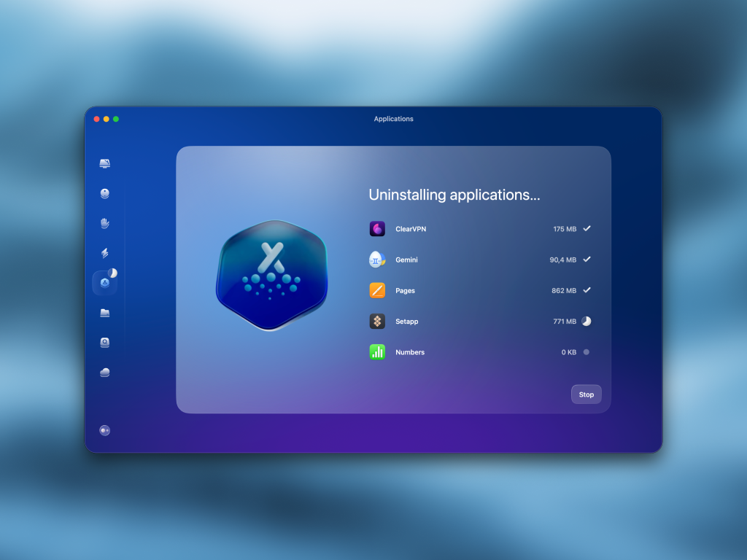Click the Setapp uninstall progress indicator
The image size is (747, 560).
pyautogui.click(x=586, y=321)
